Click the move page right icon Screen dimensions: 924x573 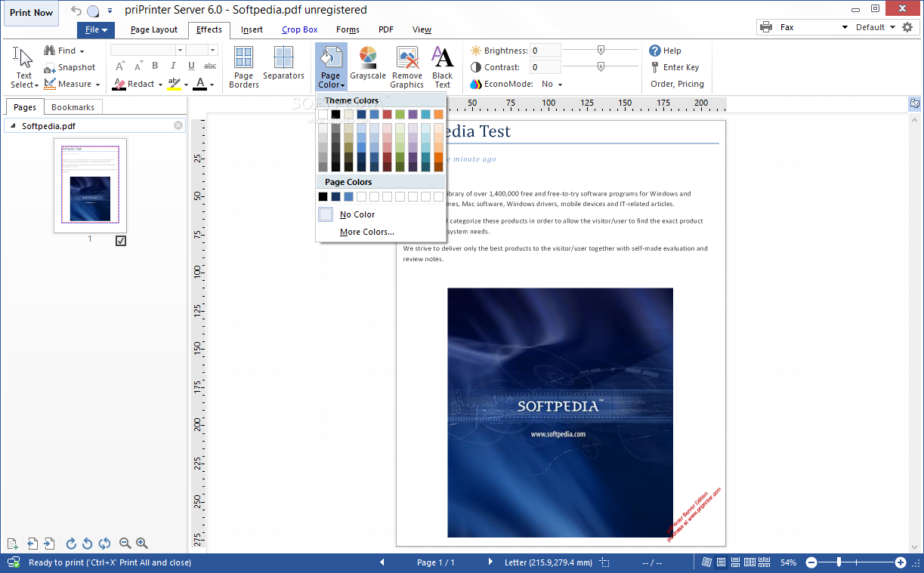(x=49, y=544)
